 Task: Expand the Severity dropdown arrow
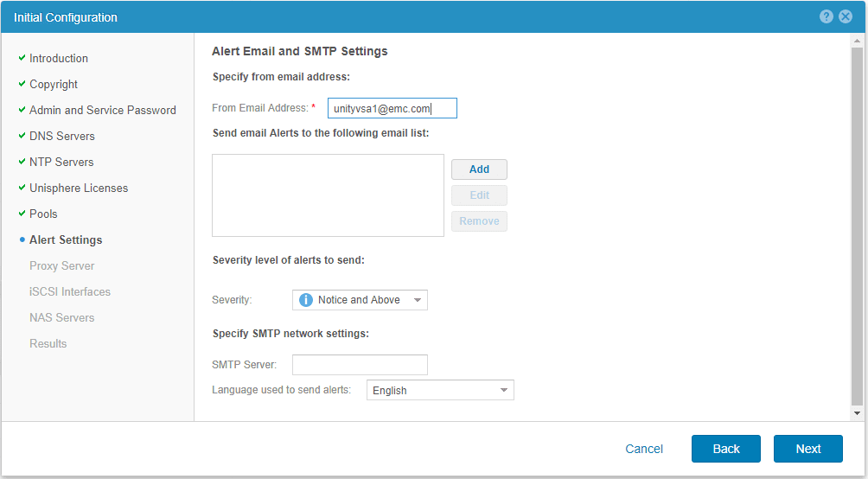coord(417,300)
